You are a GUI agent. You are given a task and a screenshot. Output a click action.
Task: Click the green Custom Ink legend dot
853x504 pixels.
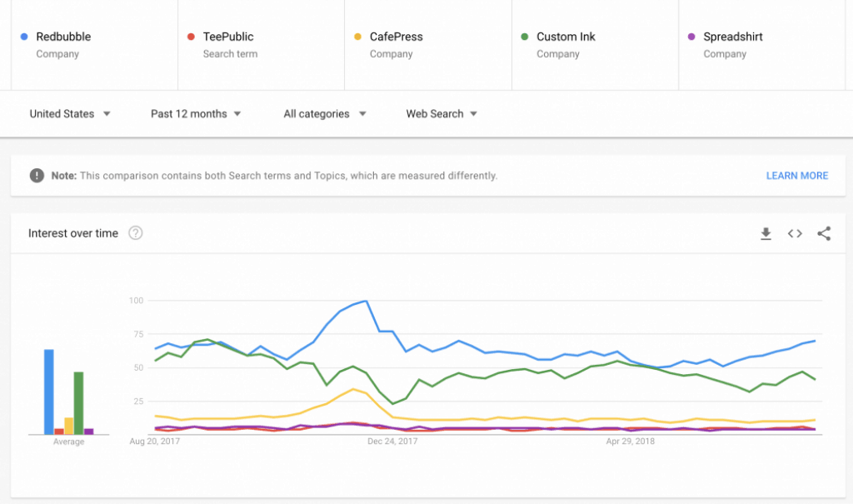(525, 37)
